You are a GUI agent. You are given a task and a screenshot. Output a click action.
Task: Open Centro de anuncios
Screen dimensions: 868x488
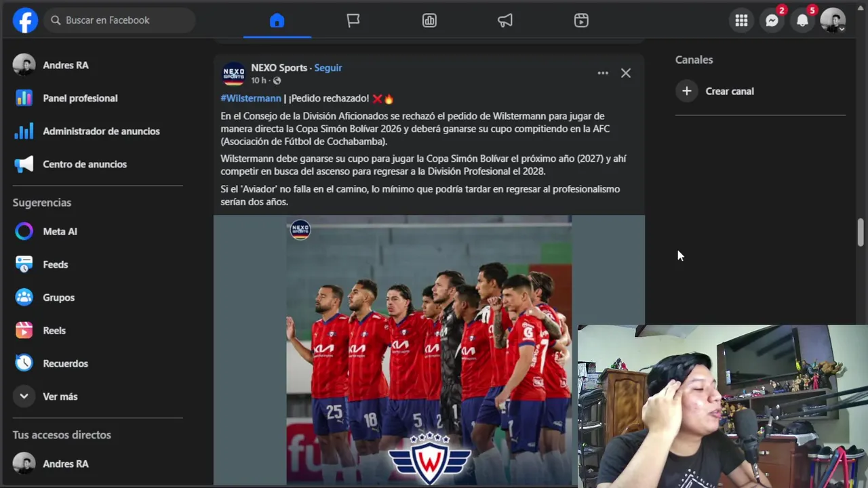98,164
